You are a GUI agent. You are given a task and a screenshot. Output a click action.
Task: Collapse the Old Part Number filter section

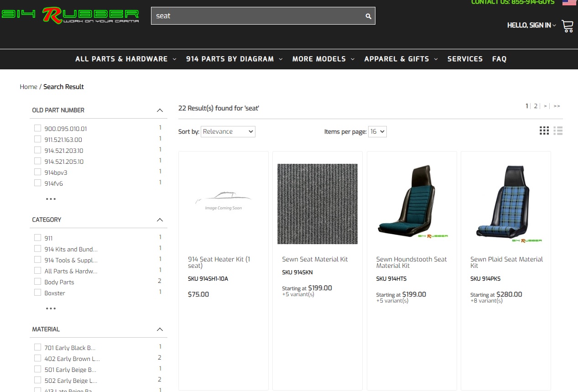coord(160,110)
